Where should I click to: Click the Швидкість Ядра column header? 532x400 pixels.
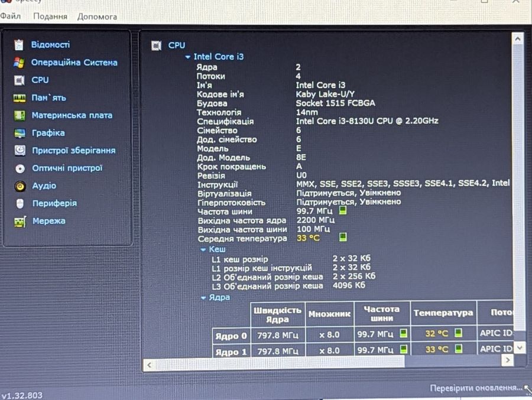(278, 315)
